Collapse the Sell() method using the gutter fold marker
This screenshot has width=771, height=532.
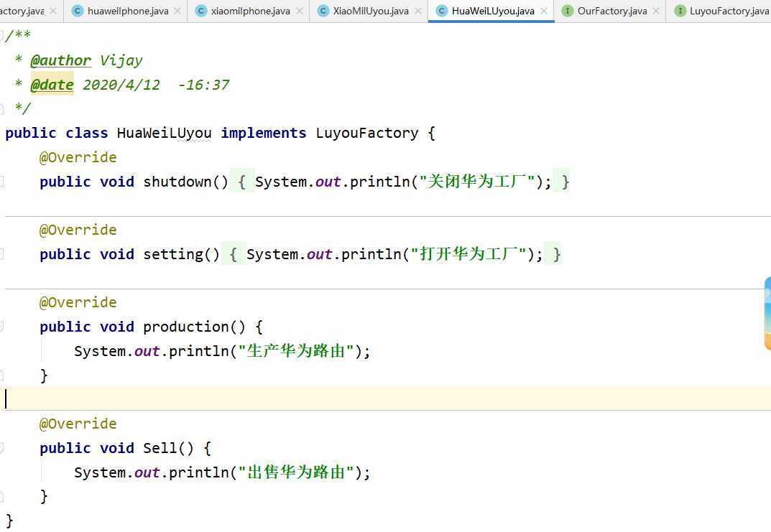[1, 448]
